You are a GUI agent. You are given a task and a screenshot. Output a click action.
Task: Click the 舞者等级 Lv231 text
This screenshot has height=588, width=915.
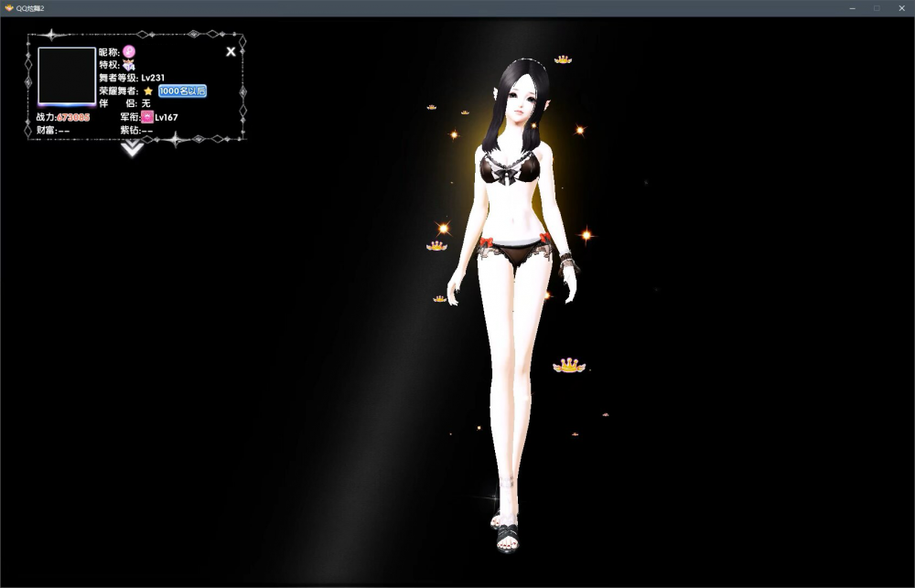click(132, 78)
